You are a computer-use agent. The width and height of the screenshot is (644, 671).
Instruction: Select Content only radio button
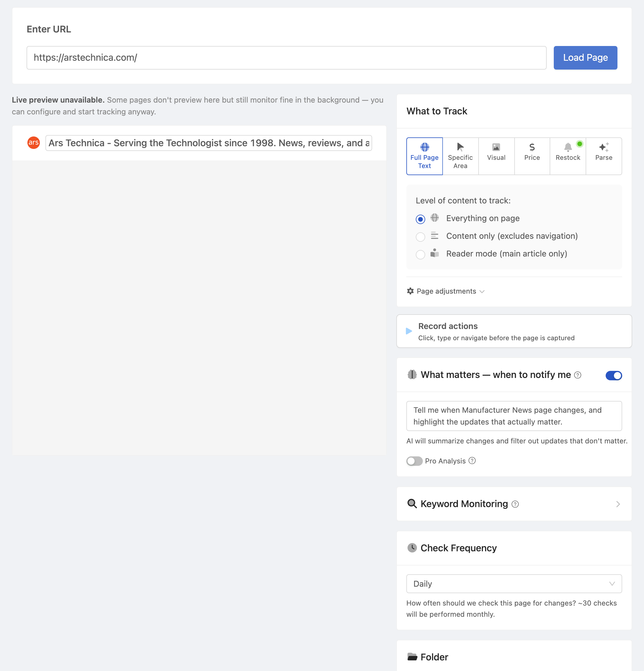[x=420, y=236]
